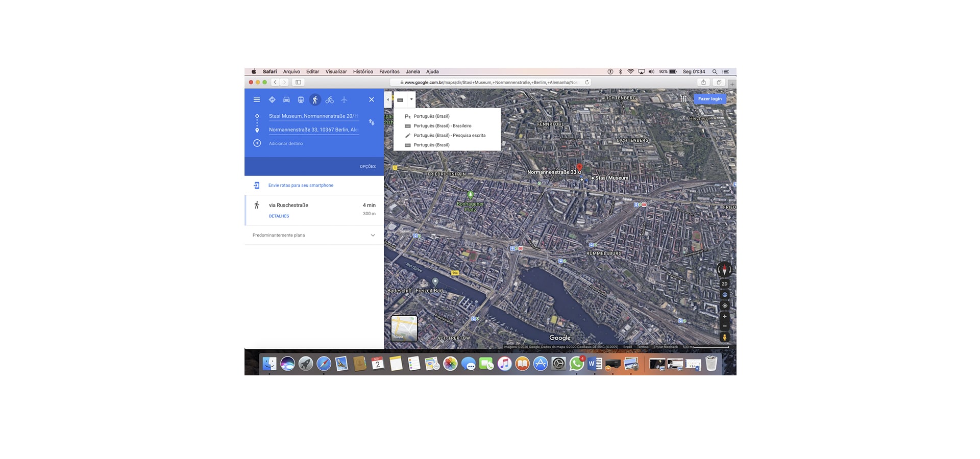Open Safari Arquivo menu
This screenshot has height=459, width=980.
(x=291, y=72)
